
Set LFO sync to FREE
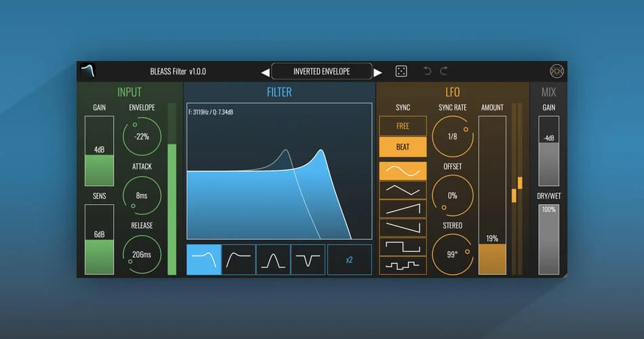pyautogui.click(x=403, y=126)
